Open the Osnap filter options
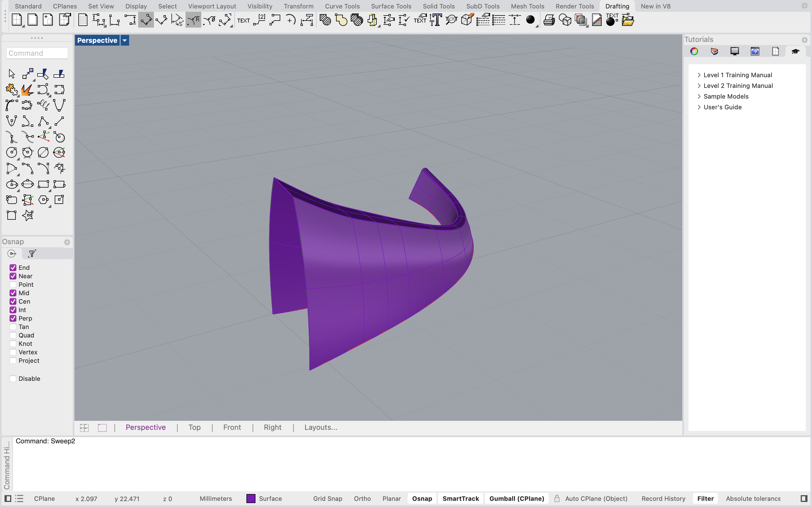The width and height of the screenshot is (812, 507). click(x=31, y=253)
